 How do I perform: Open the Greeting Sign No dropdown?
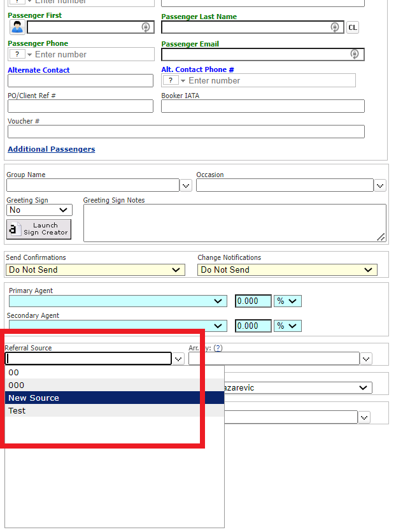click(x=39, y=210)
